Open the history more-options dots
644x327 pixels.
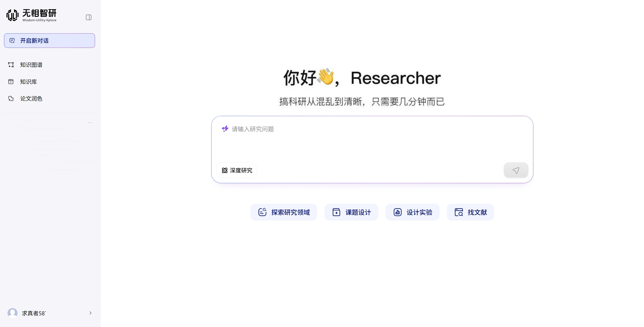point(90,123)
